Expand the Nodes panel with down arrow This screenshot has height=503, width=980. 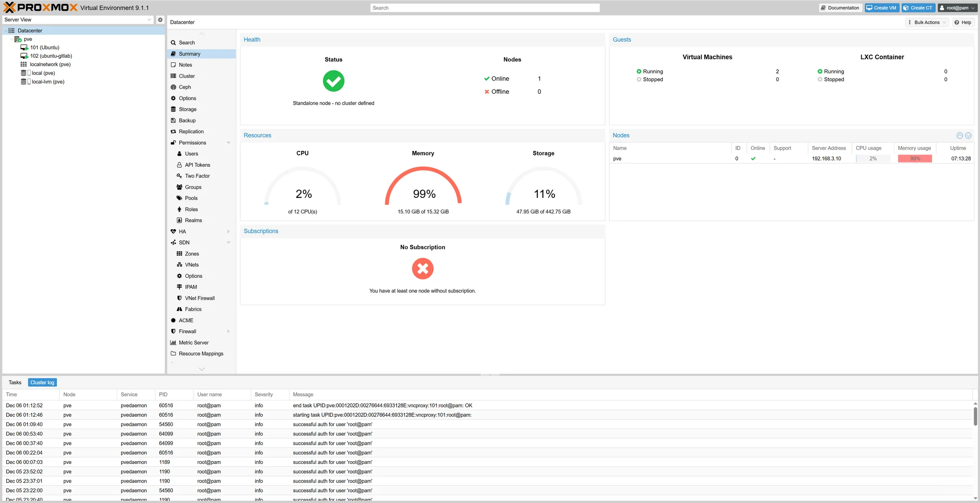click(968, 136)
